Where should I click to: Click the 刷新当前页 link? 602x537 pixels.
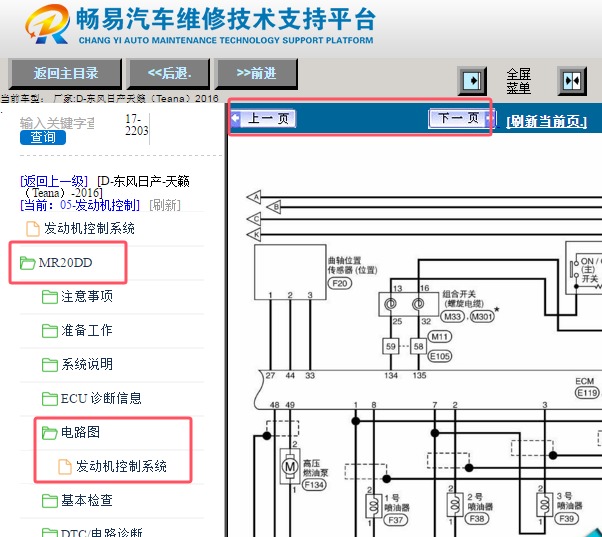[546, 122]
